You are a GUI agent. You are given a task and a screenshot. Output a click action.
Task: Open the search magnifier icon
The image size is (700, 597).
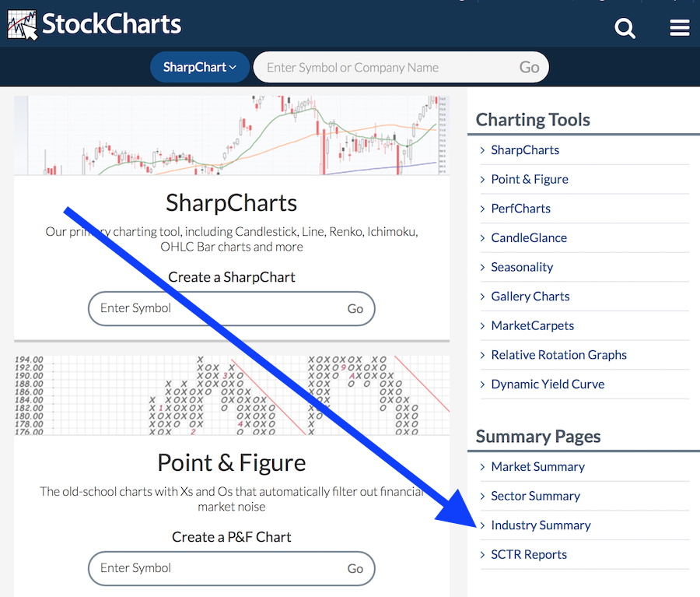coord(625,29)
